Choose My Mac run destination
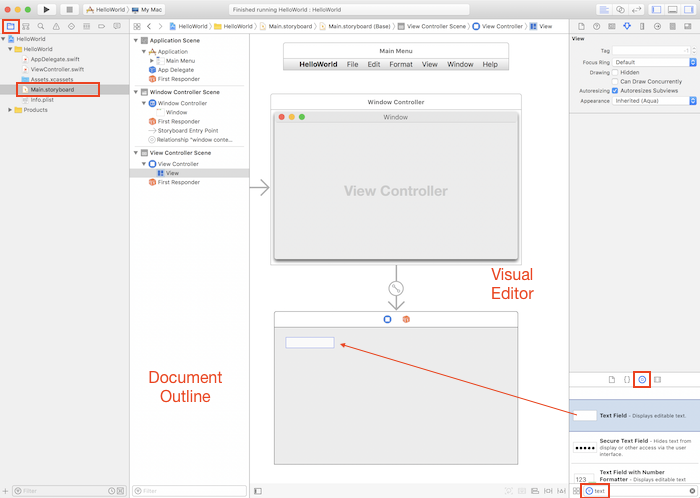The height and width of the screenshot is (498, 700). [147, 9]
